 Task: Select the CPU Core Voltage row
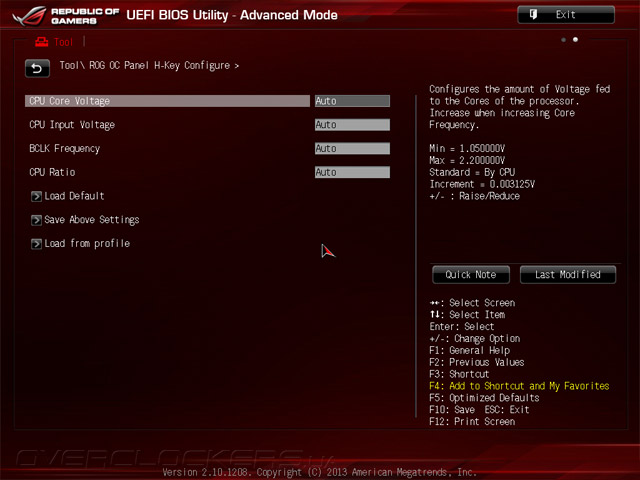click(x=167, y=101)
